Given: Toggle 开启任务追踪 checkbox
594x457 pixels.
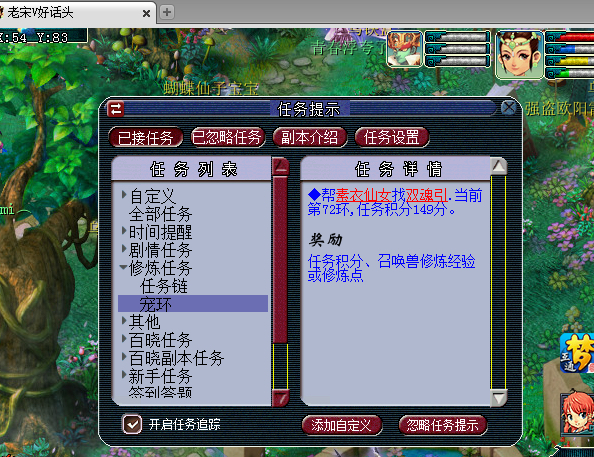Looking at the screenshot, I should tap(132, 424).
